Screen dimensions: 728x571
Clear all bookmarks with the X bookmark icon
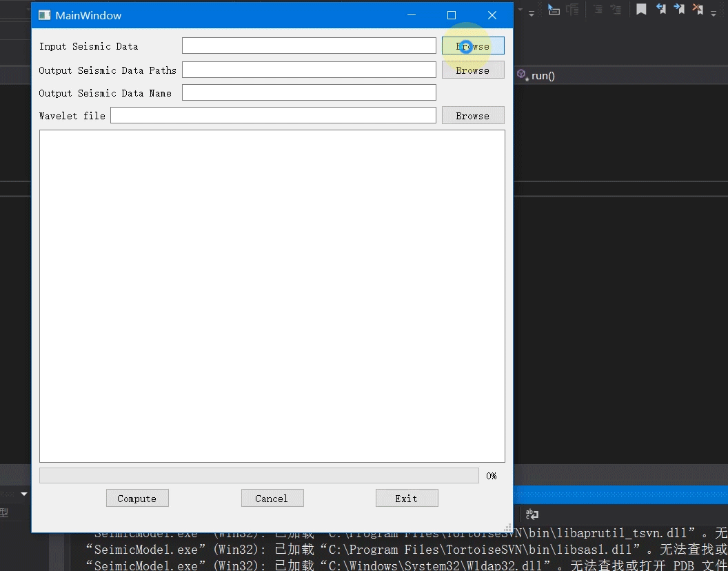coord(698,9)
